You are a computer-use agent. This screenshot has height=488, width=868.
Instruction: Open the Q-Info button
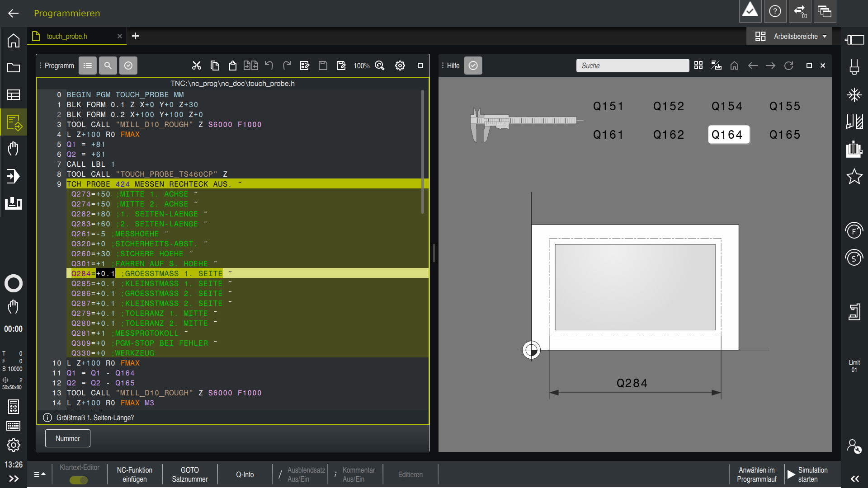tap(245, 474)
